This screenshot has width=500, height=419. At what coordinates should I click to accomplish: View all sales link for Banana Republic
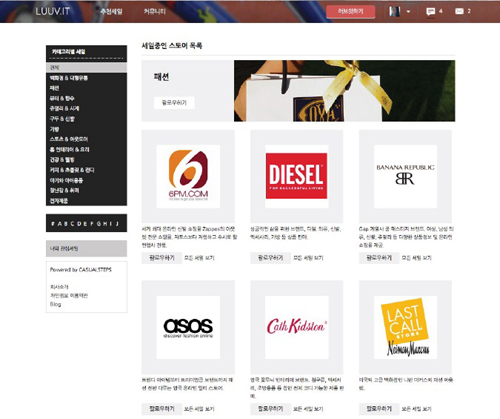click(x=416, y=258)
